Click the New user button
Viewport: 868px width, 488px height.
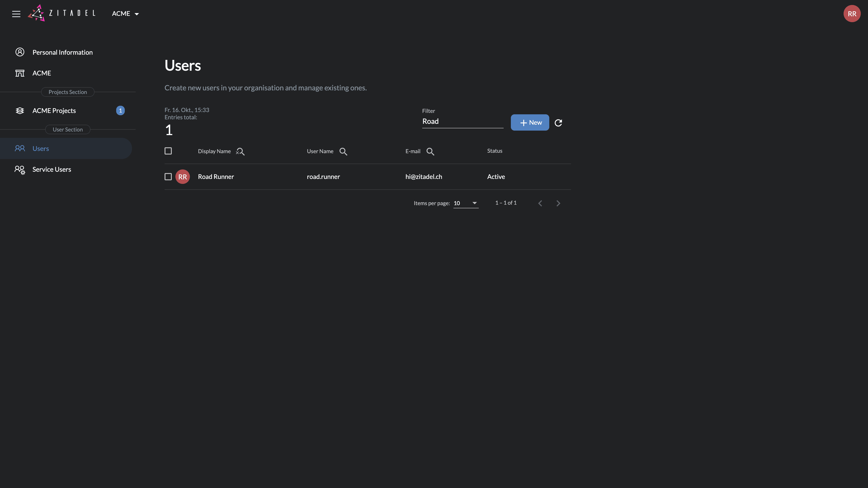(x=530, y=123)
